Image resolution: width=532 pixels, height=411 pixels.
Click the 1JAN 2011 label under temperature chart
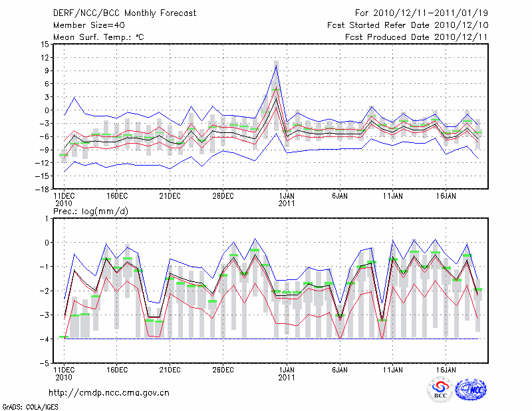click(x=287, y=200)
